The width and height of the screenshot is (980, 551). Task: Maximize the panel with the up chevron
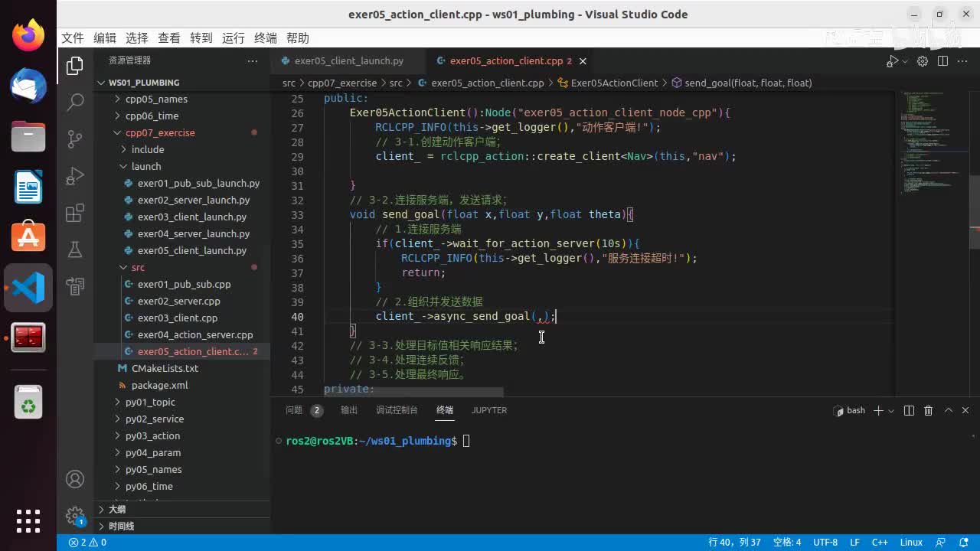tap(948, 411)
